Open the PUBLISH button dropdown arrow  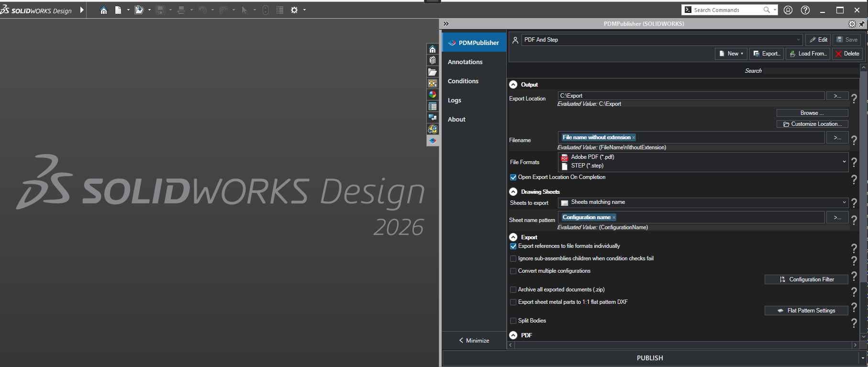tap(863, 358)
